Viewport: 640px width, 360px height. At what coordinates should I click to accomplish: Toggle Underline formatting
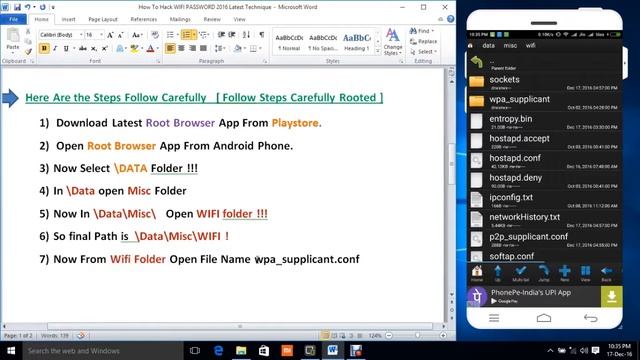[x=66, y=49]
